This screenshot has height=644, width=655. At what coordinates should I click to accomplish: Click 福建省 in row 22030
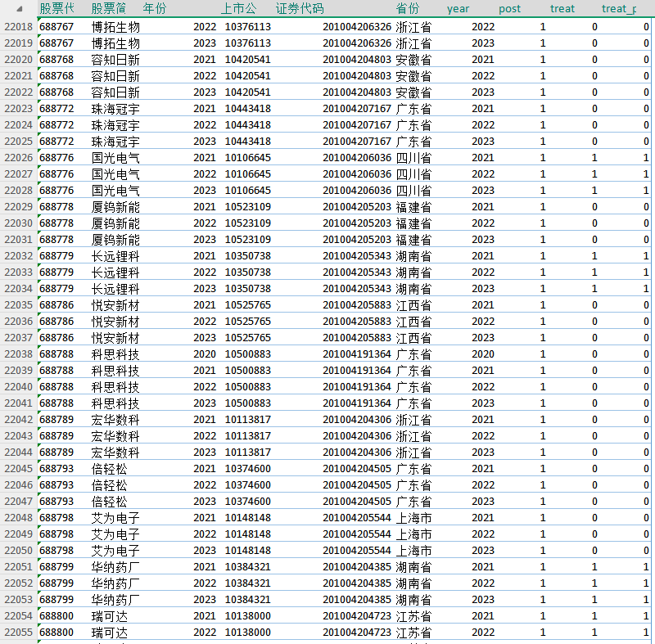(x=413, y=223)
